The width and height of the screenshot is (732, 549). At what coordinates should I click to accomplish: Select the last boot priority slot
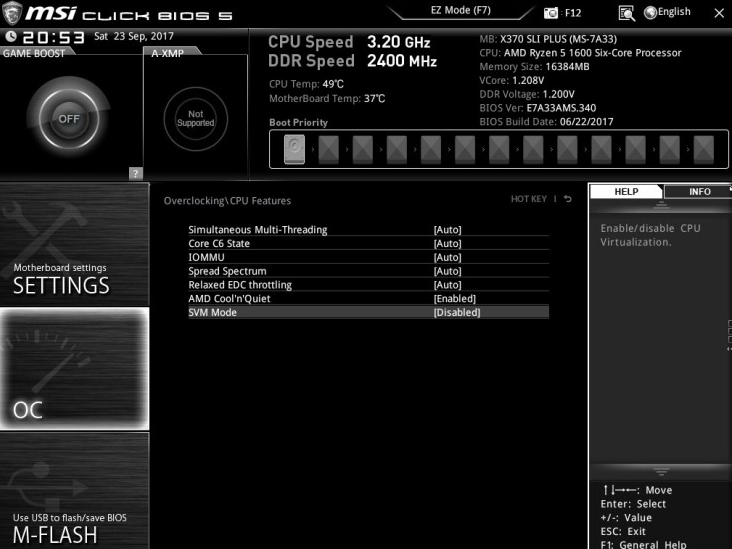click(704, 149)
